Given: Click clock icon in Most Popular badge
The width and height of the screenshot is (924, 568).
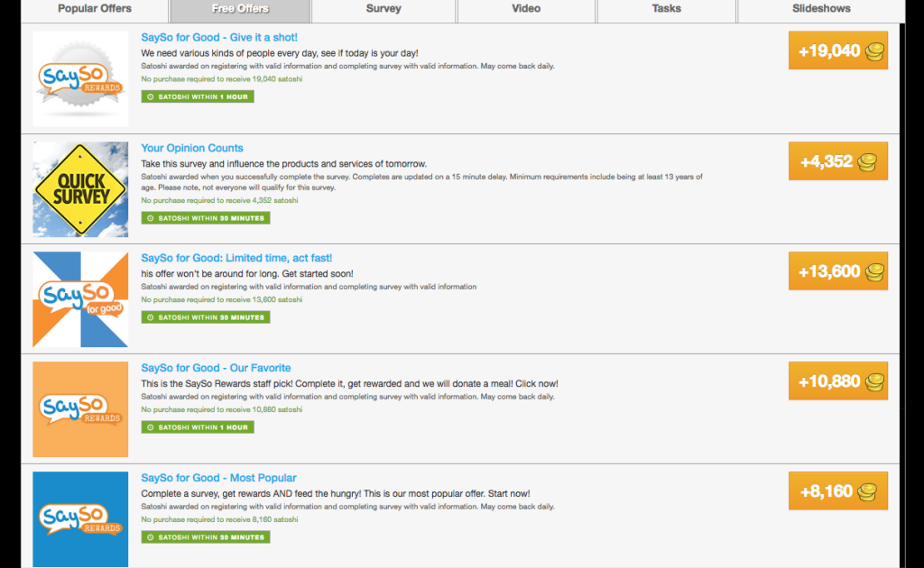Looking at the screenshot, I should coord(151,536).
